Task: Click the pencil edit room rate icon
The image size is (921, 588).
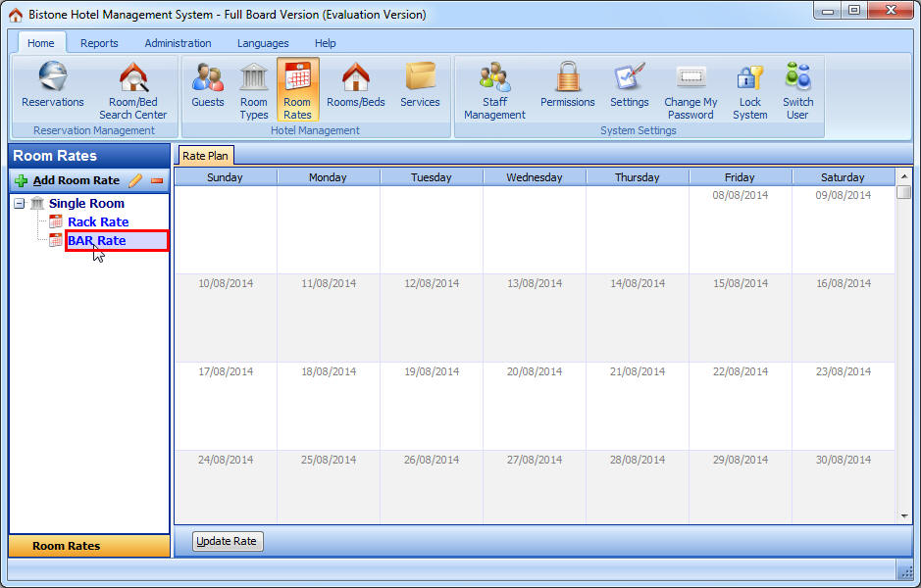Action: pos(135,180)
